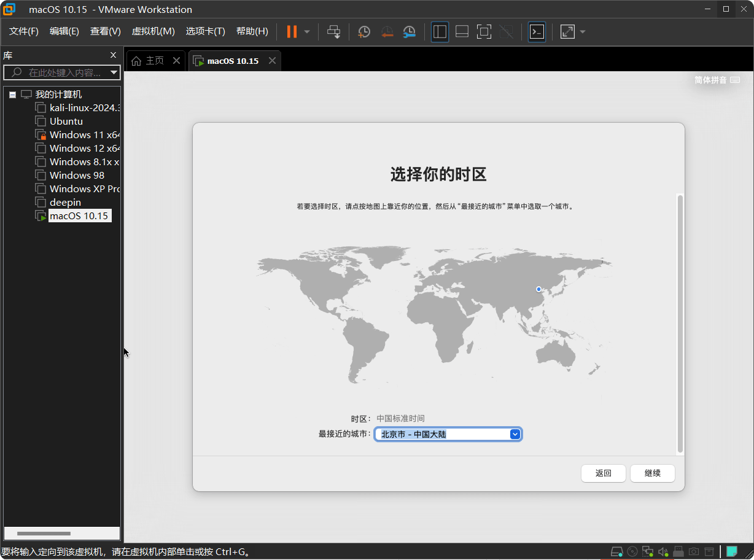Click the virtual hard disk status icon
This screenshot has width=754, height=560.
pos(617,551)
